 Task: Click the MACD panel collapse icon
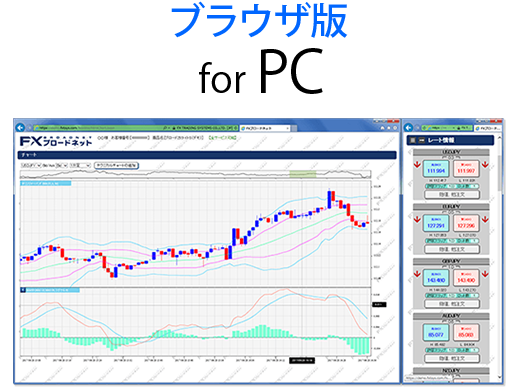point(23,290)
